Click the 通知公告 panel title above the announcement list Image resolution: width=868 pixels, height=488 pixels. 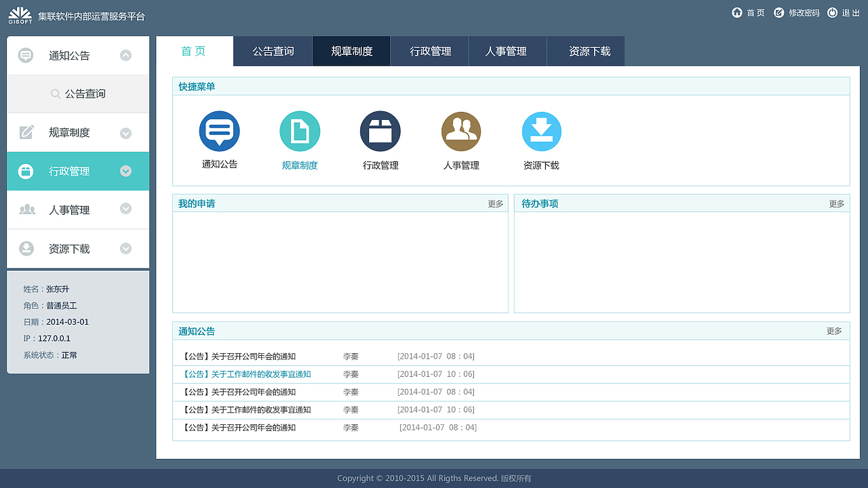pyautogui.click(x=197, y=331)
